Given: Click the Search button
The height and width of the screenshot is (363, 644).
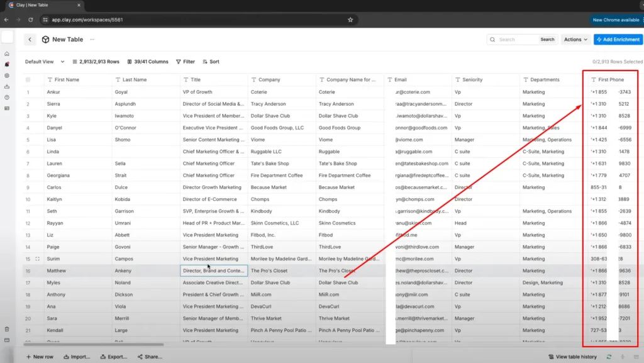Looking at the screenshot, I should (547, 40).
